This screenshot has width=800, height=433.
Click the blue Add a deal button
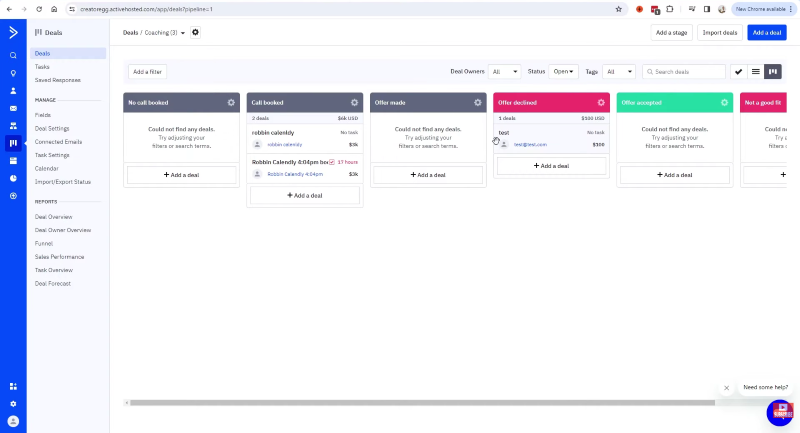767,33
